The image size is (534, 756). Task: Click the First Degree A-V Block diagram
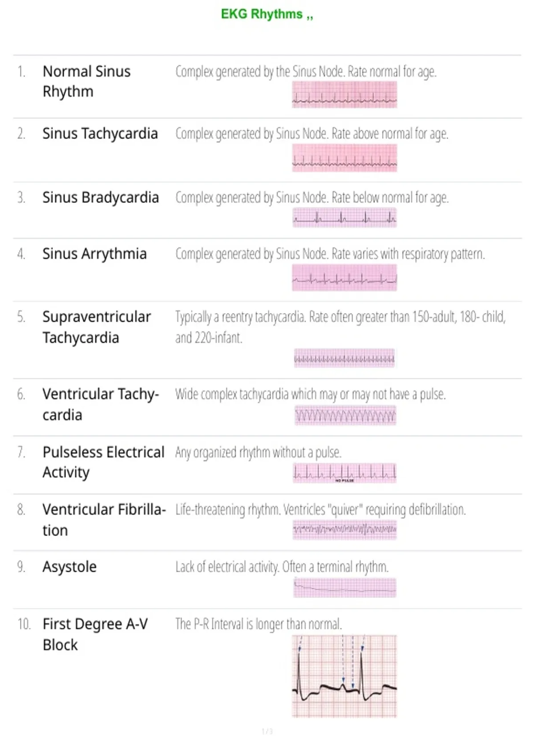tap(344, 676)
